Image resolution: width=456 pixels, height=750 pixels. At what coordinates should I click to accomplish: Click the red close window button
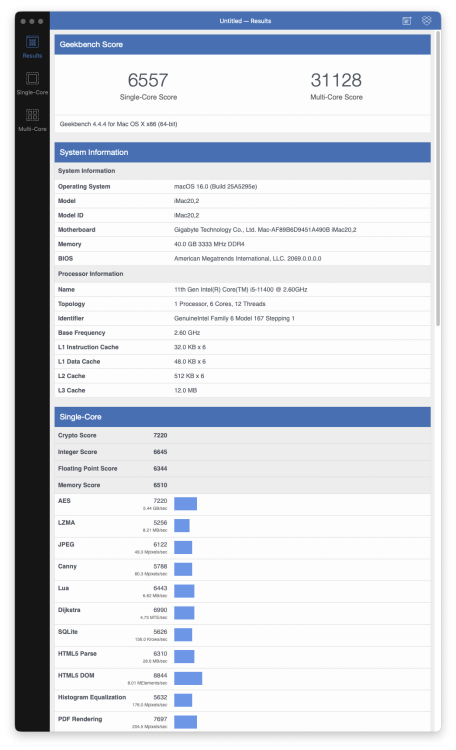pyautogui.click(x=23, y=21)
